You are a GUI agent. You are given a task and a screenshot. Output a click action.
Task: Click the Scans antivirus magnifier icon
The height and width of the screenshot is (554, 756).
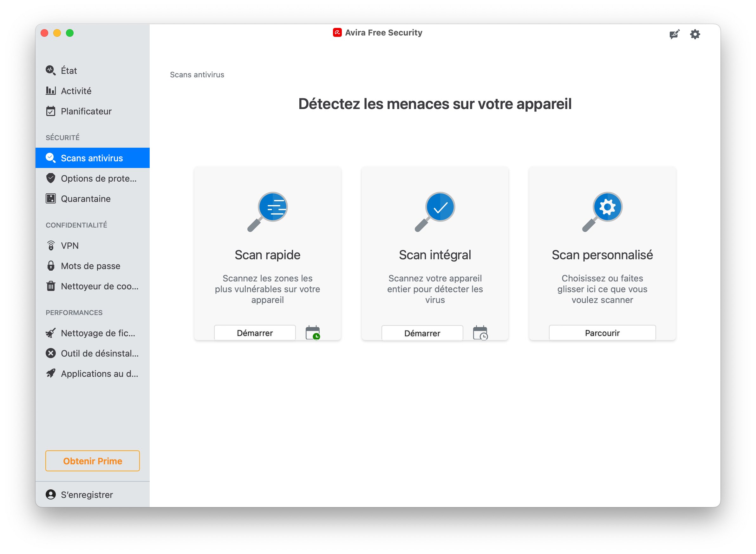coord(51,158)
